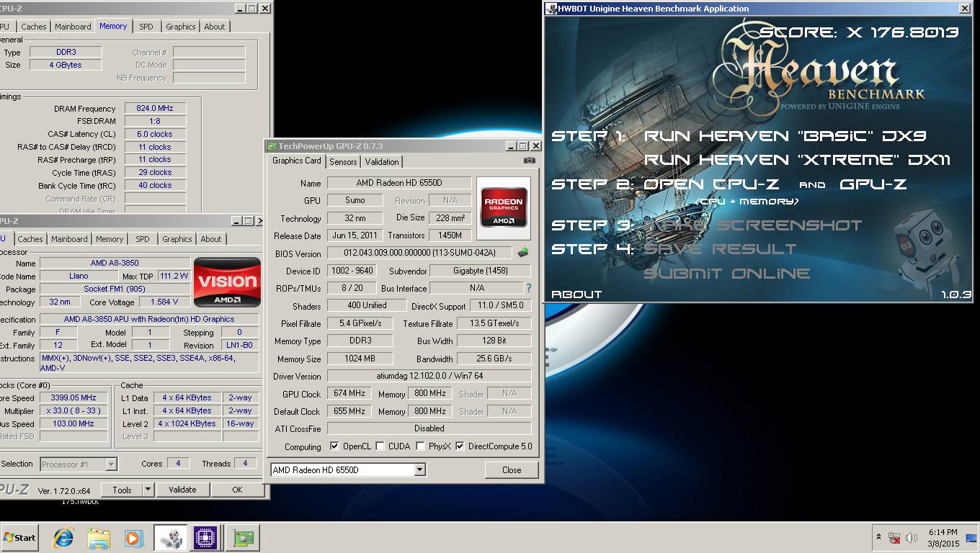The width and height of the screenshot is (980, 553).
Task: Open Internet Explorer from the taskbar
Action: pos(63,537)
